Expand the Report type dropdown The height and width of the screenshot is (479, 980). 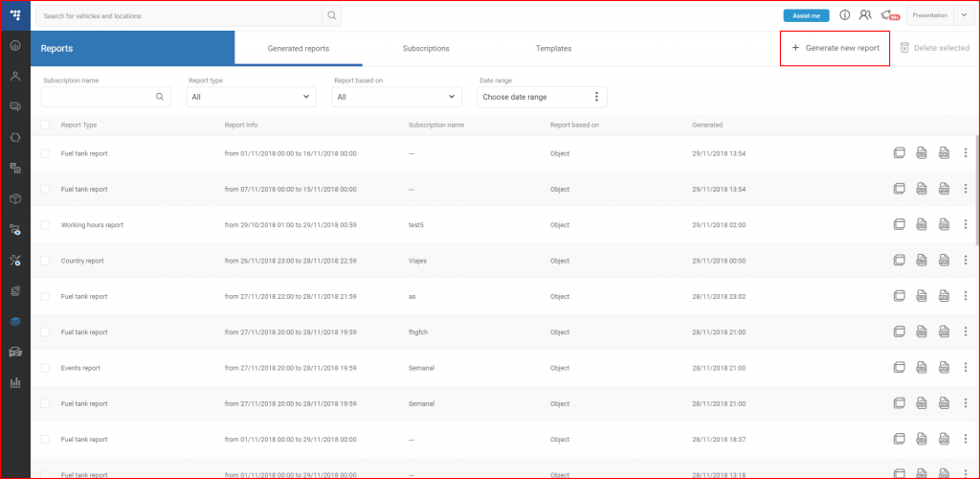tap(252, 97)
